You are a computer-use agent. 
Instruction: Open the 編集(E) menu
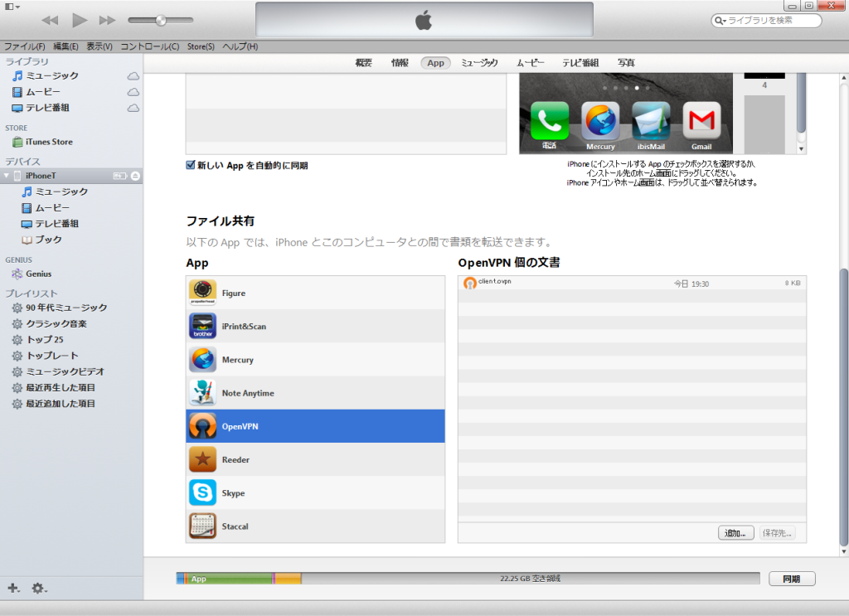coord(65,46)
